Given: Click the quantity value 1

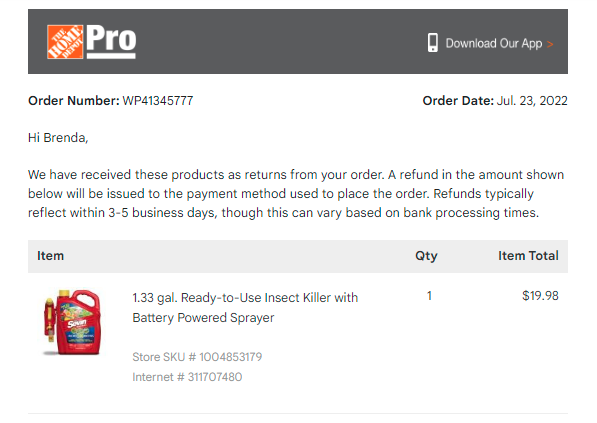Looking at the screenshot, I should (x=429, y=296).
